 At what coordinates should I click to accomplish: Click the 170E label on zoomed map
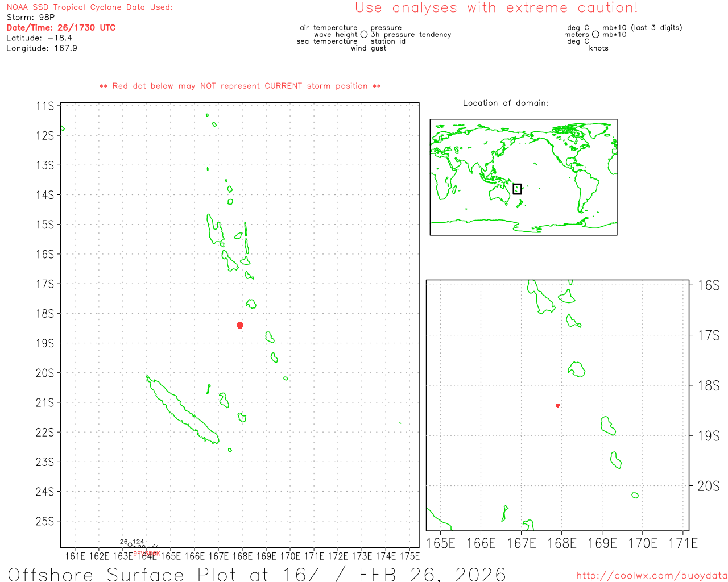tap(643, 543)
